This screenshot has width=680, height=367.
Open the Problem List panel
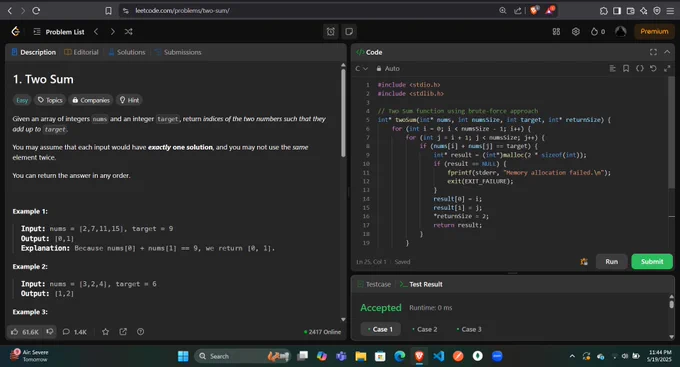pyautogui.click(x=59, y=32)
